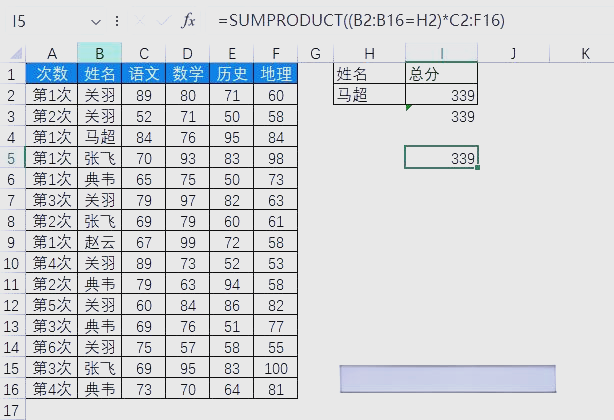614x420 pixels.
Task: Open the Name Box dropdown arrow
Action: pyautogui.click(x=96, y=22)
